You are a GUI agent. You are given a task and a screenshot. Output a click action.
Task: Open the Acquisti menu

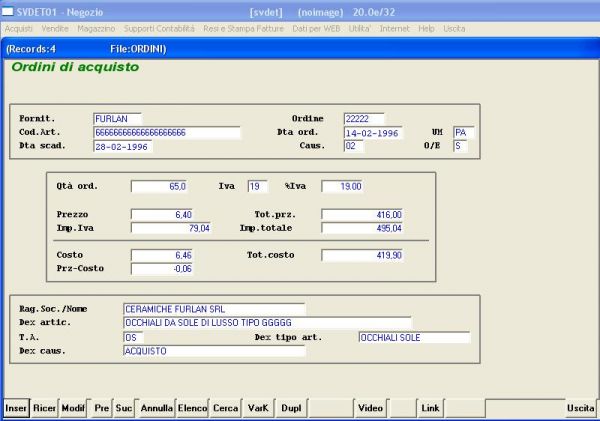pyautogui.click(x=18, y=29)
